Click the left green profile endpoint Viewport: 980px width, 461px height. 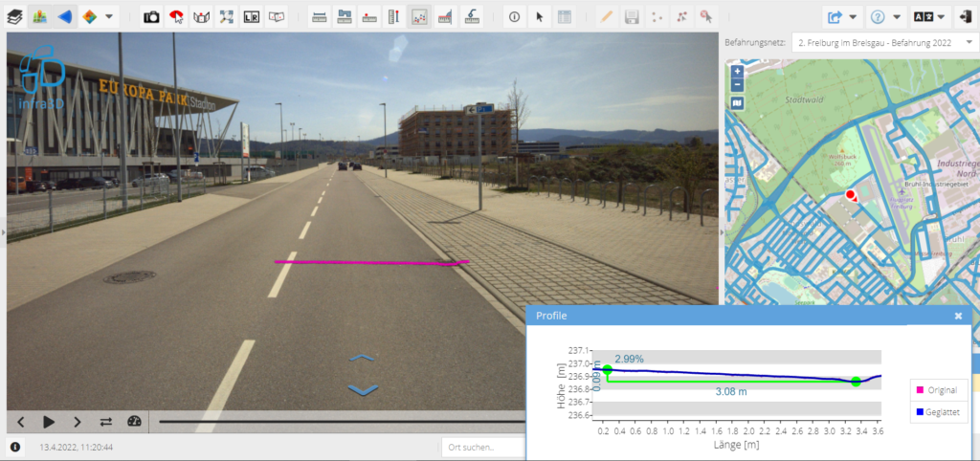coord(608,369)
